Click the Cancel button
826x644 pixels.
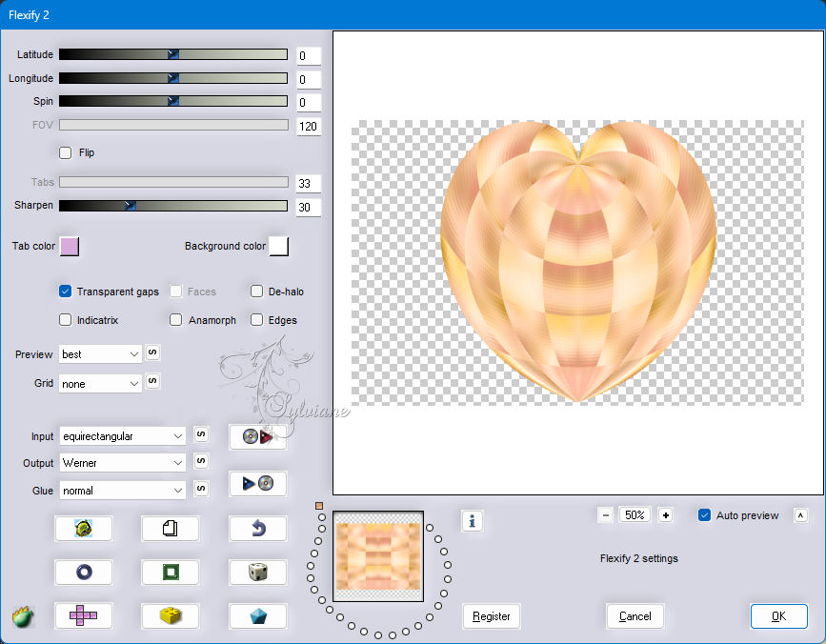click(635, 616)
